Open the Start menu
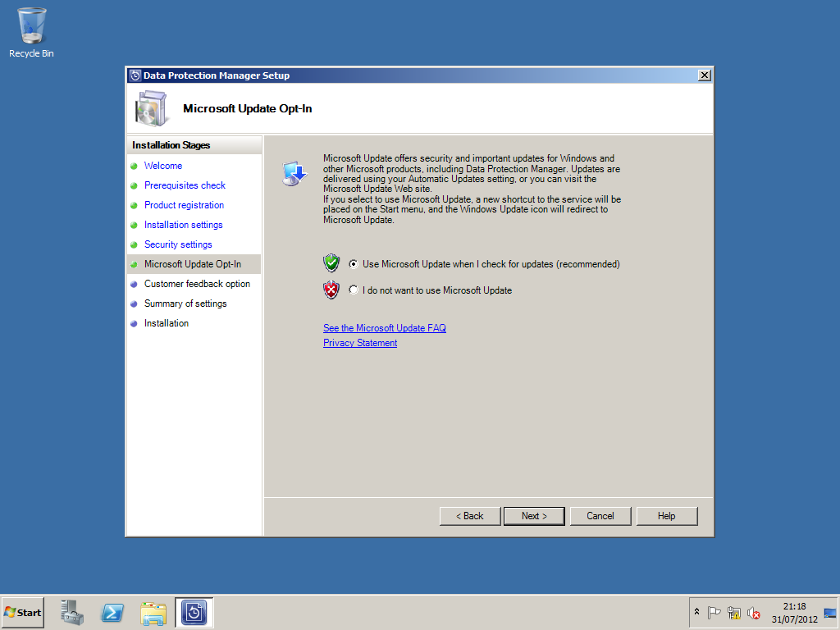The height and width of the screenshot is (630, 840). [x=22, y=612]
